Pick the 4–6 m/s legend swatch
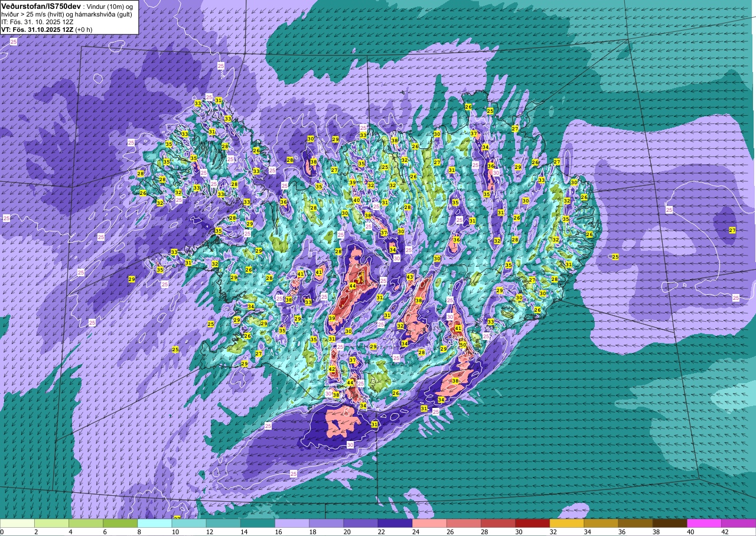 (x=86, y=523)
